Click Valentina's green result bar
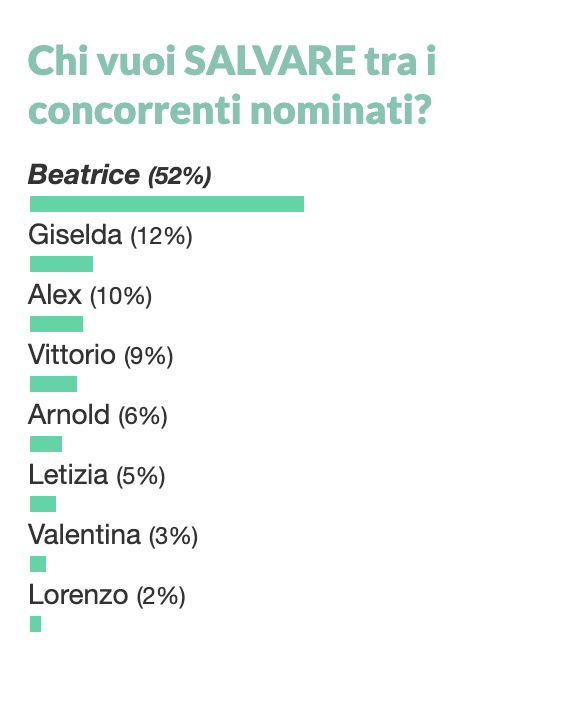The height and width of the screenshot is (702, 572). pyautogui.click(x=38, y=564)
